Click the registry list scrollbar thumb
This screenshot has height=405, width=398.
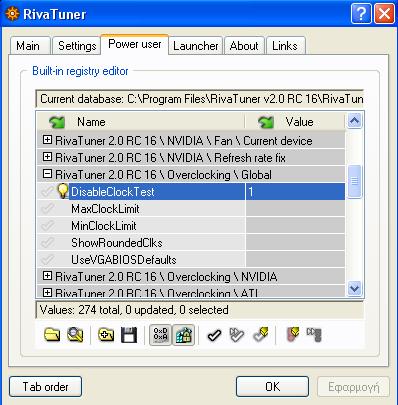354,181
